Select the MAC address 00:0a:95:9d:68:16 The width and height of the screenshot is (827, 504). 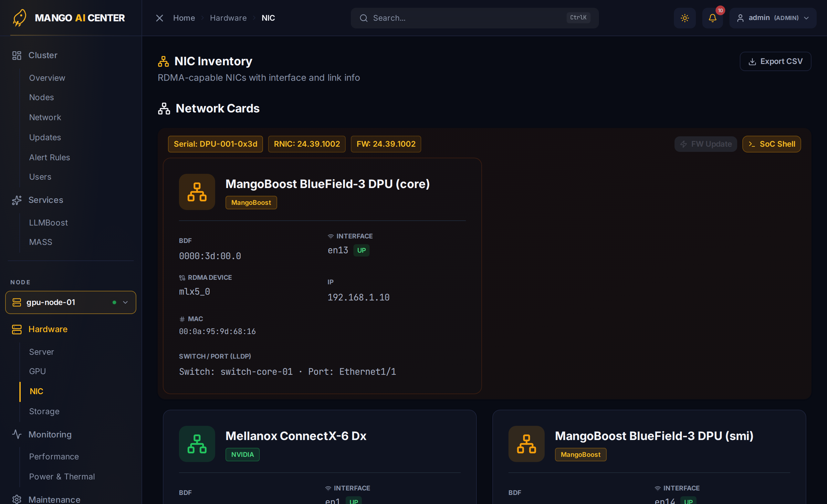[217, 331]
